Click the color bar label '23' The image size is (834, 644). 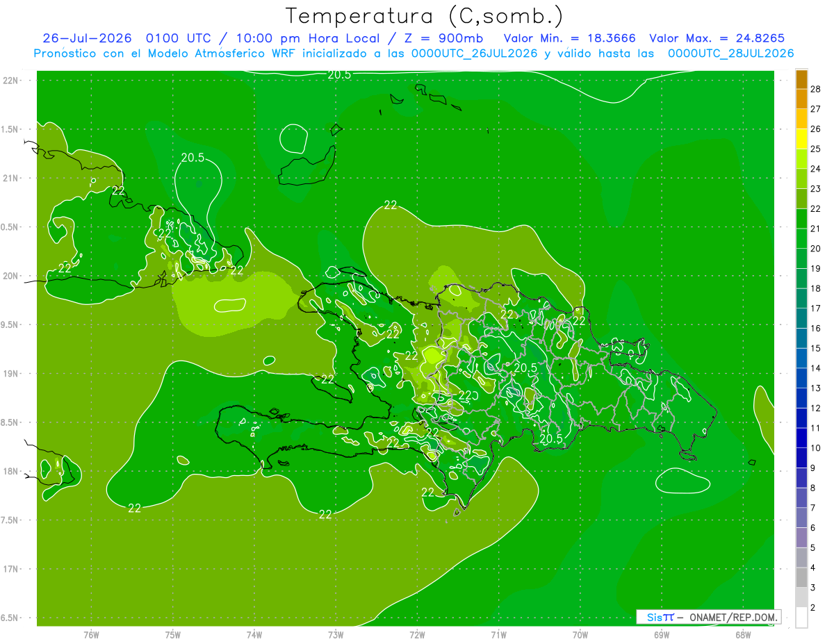coord(816,188)
